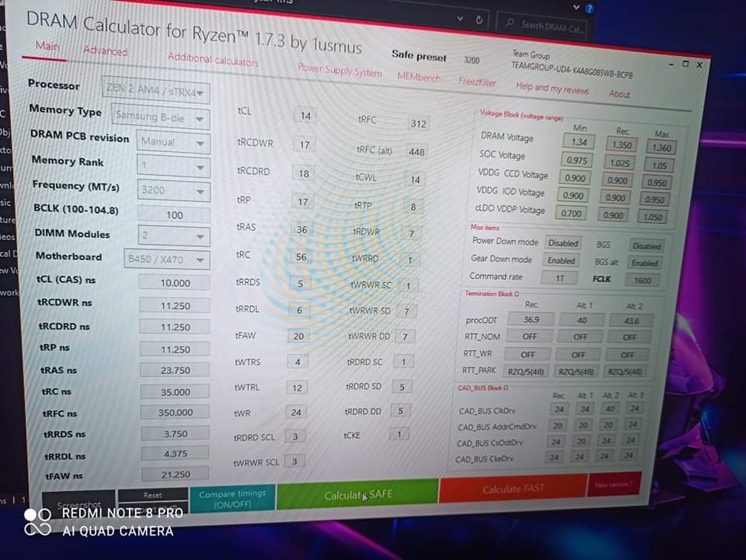This screenshot has width=746, height=560.
Task: Select procODT Alt 2 value 43.6
Action: (631, 321)
